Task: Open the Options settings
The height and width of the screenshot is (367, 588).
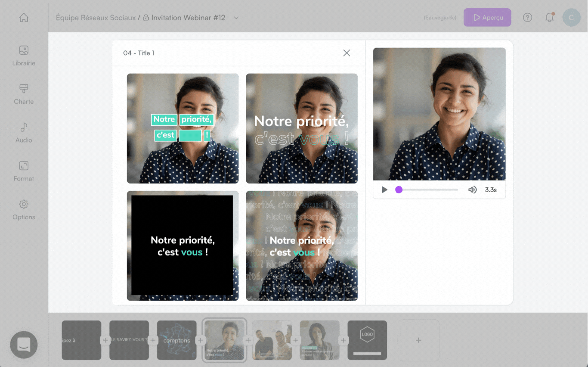Action: [24, 210]
